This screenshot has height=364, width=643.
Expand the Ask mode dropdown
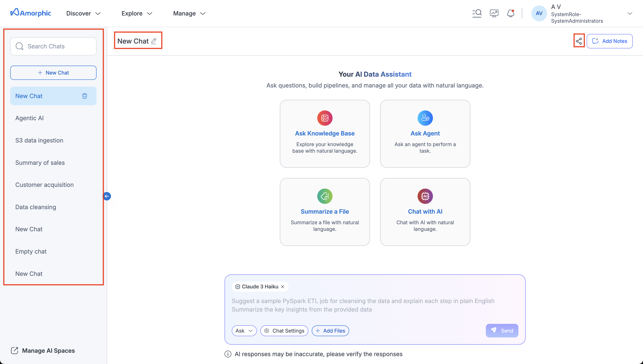click(244, 330)
